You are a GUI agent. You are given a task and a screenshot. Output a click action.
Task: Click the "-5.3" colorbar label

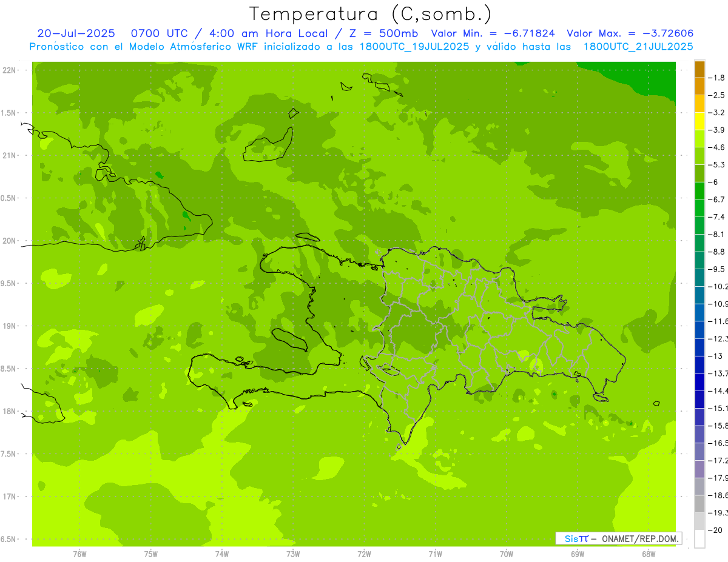click(717, 165)
